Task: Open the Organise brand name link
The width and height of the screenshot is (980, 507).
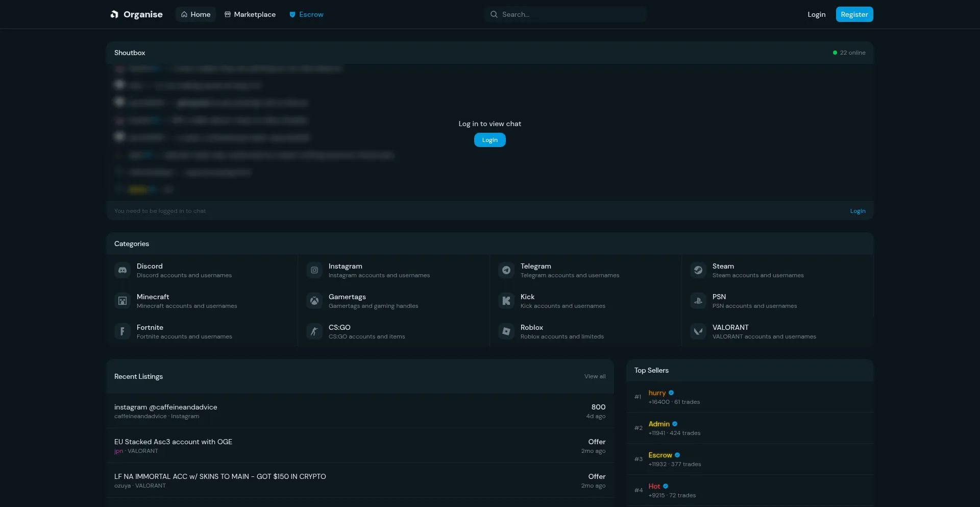Action: point(143,14)
